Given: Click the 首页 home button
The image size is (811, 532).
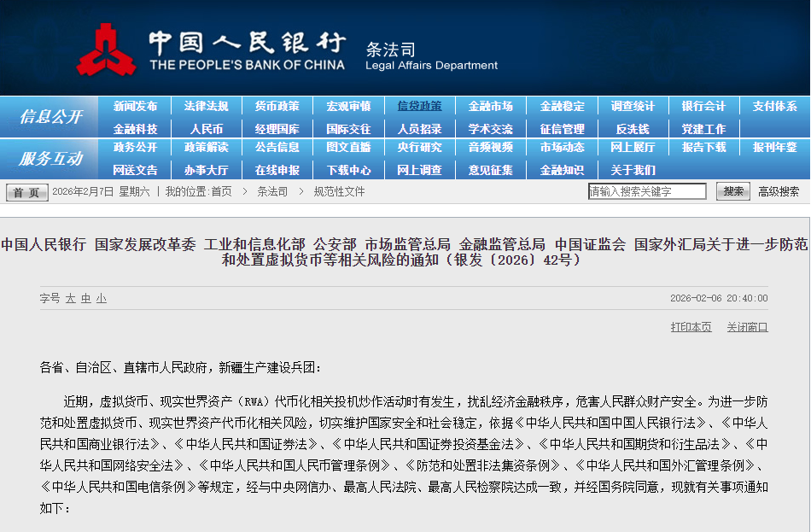Looking at the screenshot, I should click(27, 192).
